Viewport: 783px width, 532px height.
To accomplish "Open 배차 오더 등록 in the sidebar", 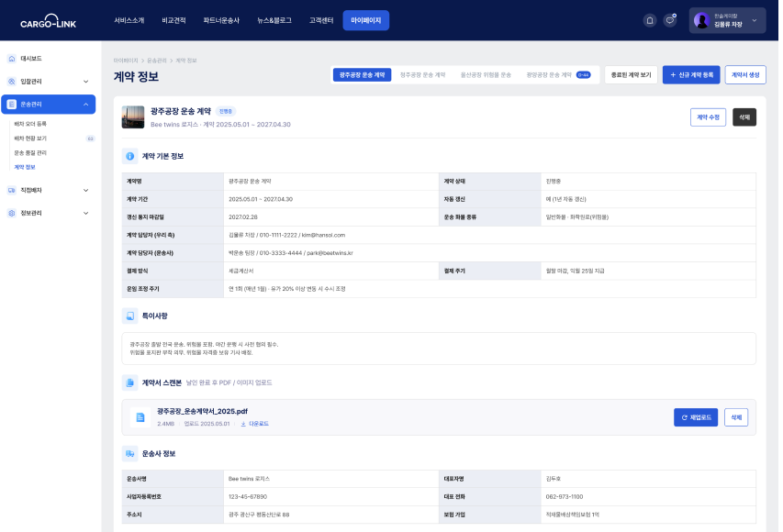I will coord(30,124).
